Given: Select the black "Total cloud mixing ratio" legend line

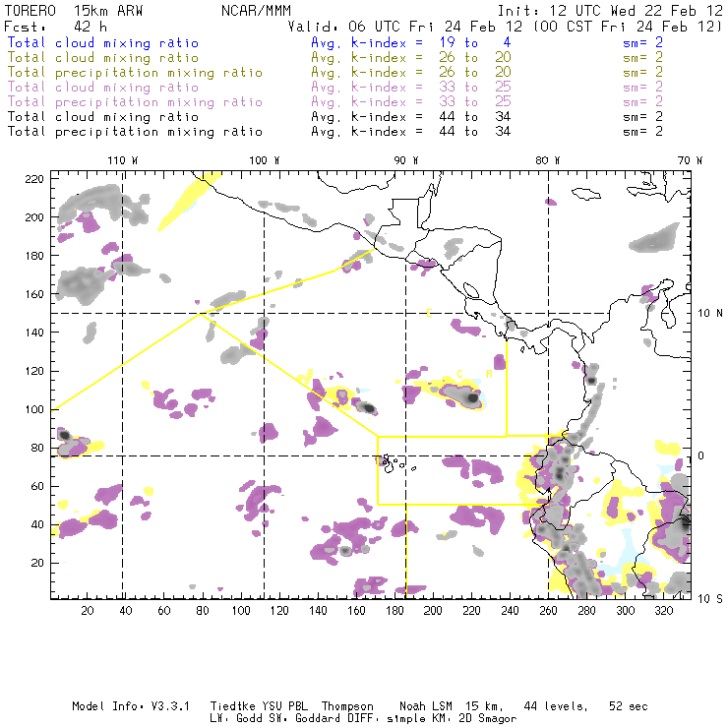Looking at the screenshot, I should pyautogui.click(x=103, y=116).
